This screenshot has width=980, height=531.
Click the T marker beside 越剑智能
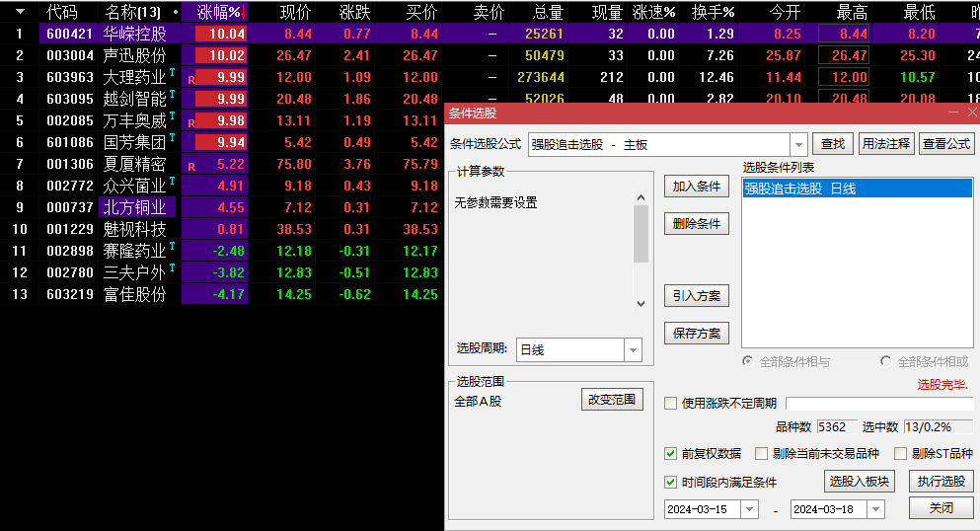point(172,94)
